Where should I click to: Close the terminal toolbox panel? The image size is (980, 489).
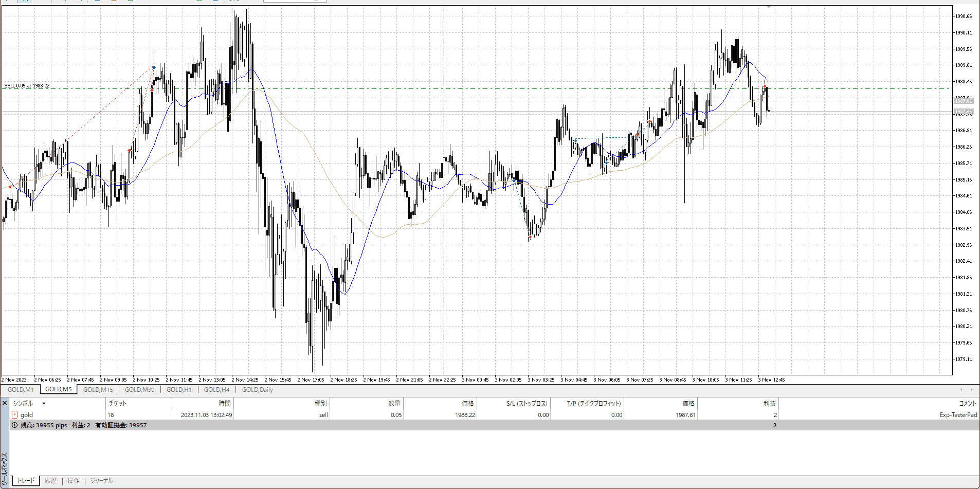coord(5,403)
